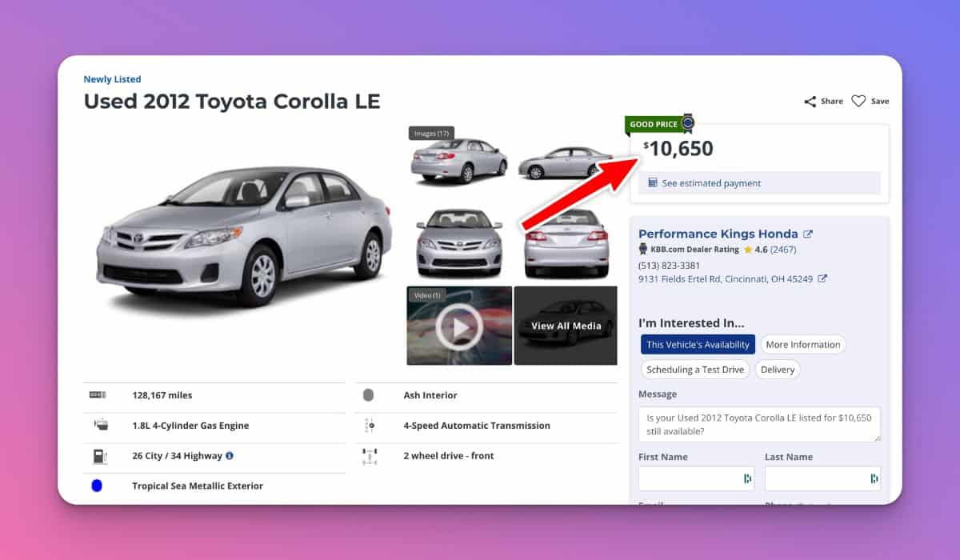Open View All Media gallery

tap(566, 326)
